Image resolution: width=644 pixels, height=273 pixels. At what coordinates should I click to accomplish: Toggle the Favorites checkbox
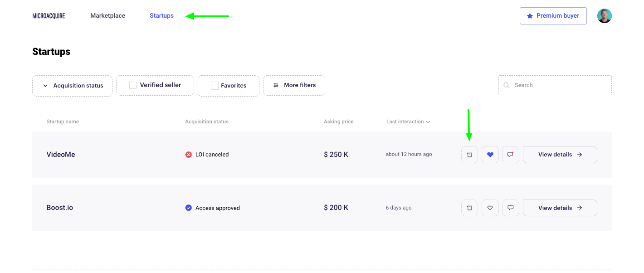(x=215, y=86)
